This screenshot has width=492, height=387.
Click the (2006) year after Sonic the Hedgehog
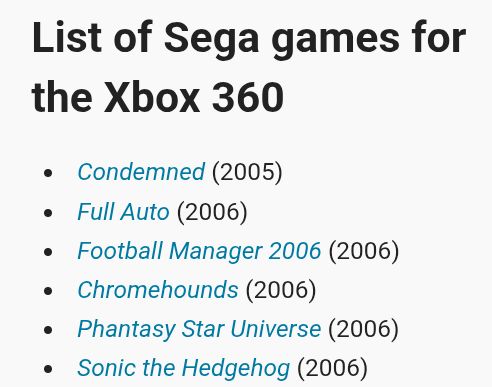[x=332, y=368]
